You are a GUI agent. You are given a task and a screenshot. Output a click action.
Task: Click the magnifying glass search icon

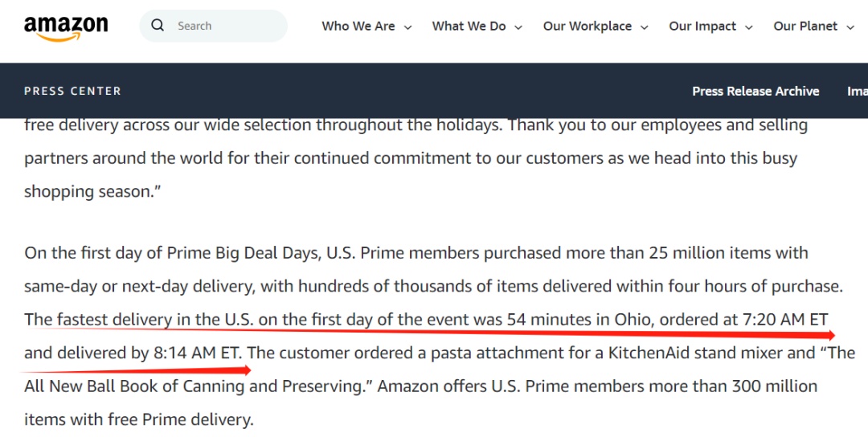[x=158, y=26]
